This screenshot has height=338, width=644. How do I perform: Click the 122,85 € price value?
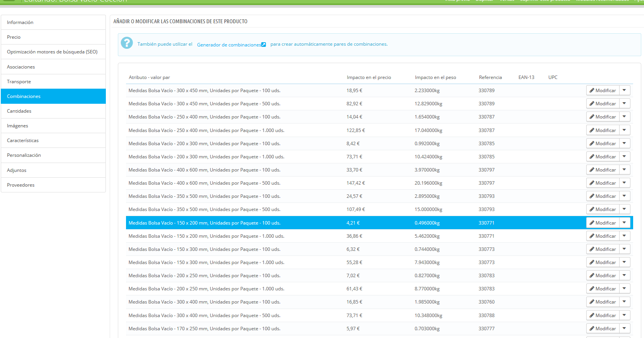point(356,130)
